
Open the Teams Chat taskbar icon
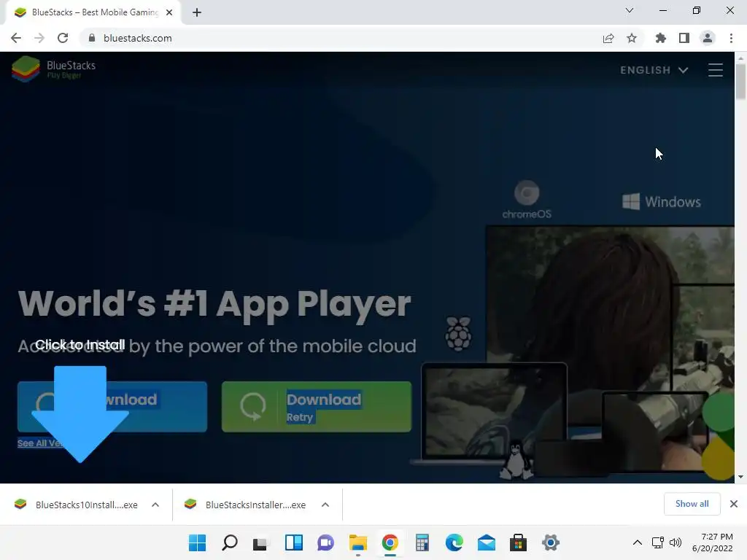[x=325, y=542]
